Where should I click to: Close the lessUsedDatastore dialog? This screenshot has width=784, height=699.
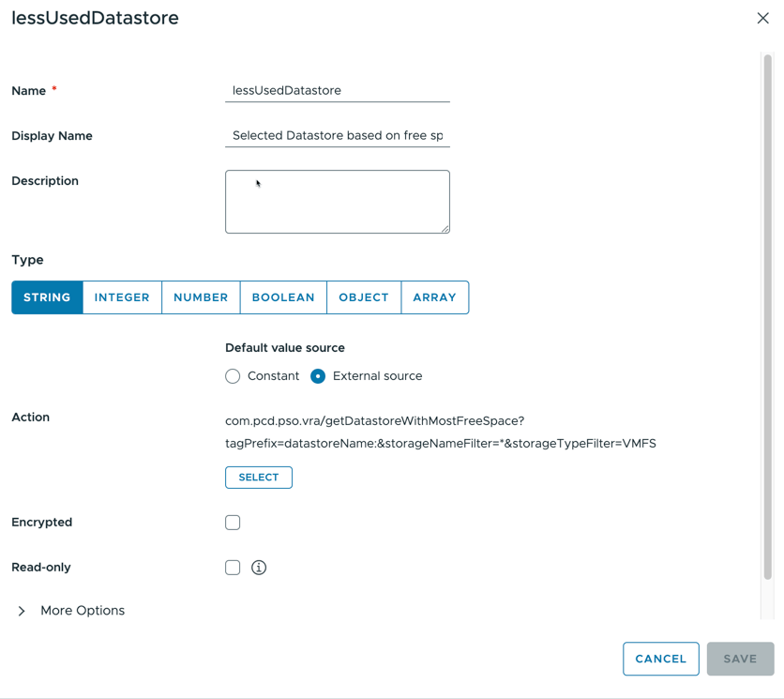tap(762, 18)
